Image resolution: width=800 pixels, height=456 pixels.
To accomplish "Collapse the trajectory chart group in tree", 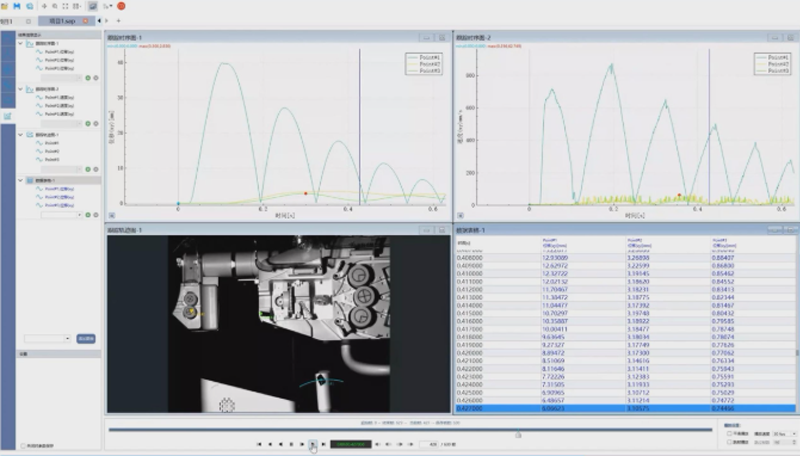I will coord(20,135).
